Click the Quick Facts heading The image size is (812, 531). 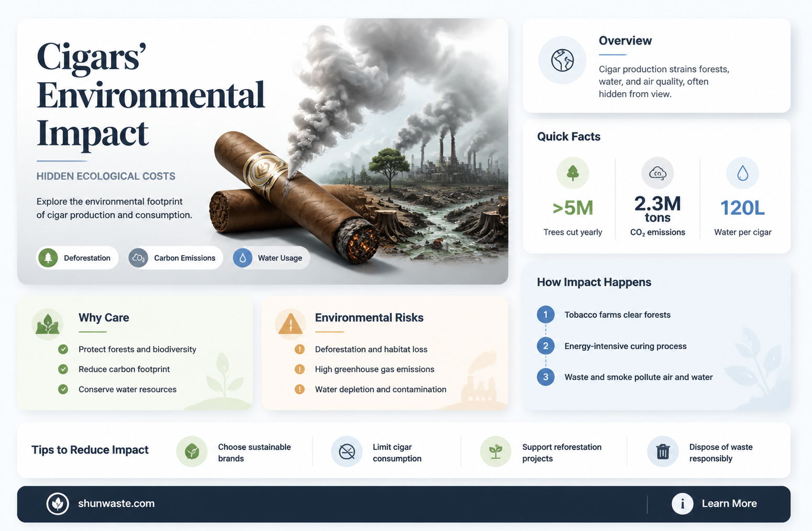point(569,137)
